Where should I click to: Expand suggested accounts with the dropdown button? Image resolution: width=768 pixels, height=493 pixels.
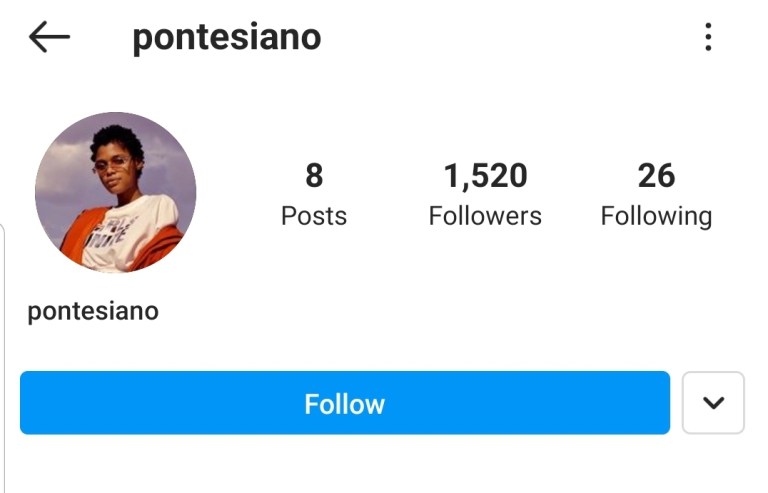[x=713, y=403]
